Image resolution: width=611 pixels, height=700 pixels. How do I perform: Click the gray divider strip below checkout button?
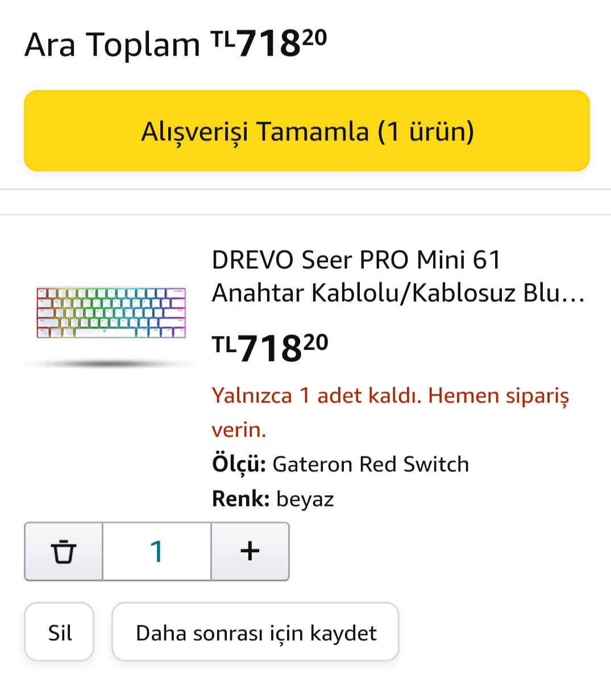305,202
